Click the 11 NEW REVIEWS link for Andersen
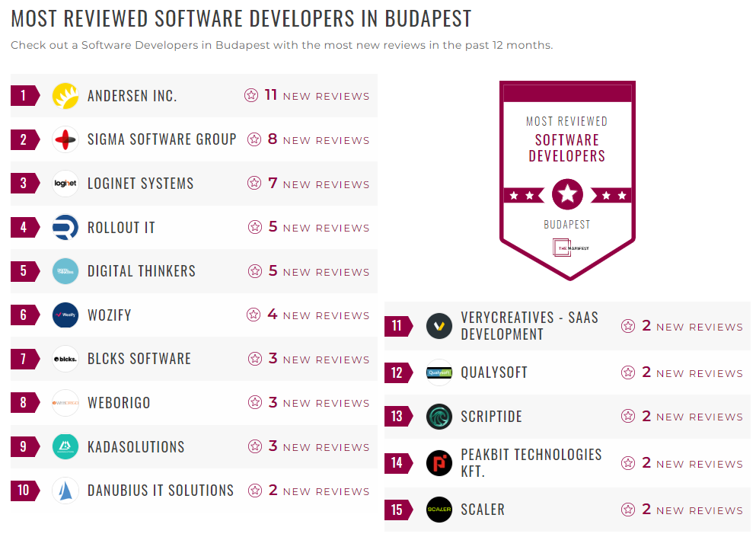The width and height of the screenshot is (756, 537). pos(306,95)
